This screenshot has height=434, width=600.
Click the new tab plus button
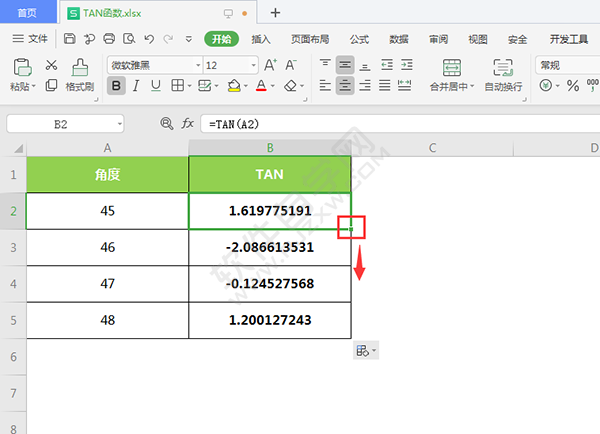275,13
